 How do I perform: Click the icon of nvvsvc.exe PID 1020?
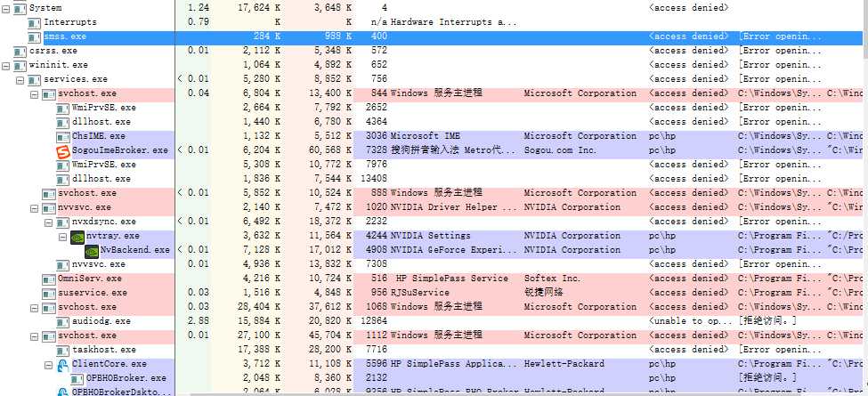49,208
